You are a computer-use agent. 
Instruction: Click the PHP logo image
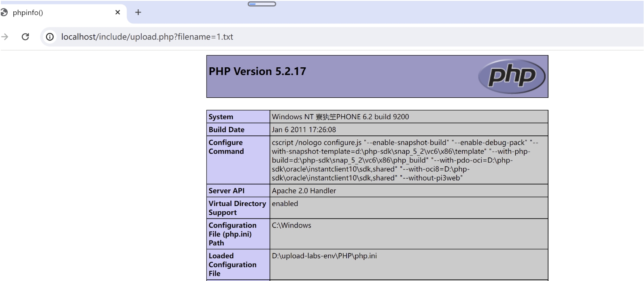coord(512,76)
